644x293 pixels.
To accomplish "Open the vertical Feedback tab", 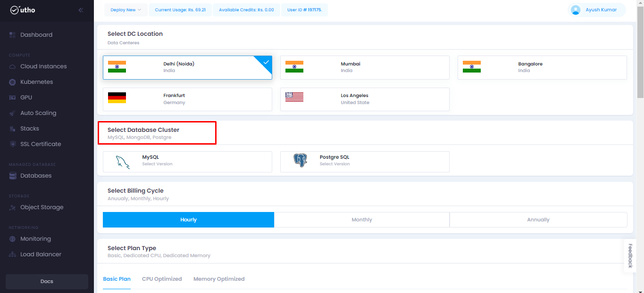I will 630,256.
